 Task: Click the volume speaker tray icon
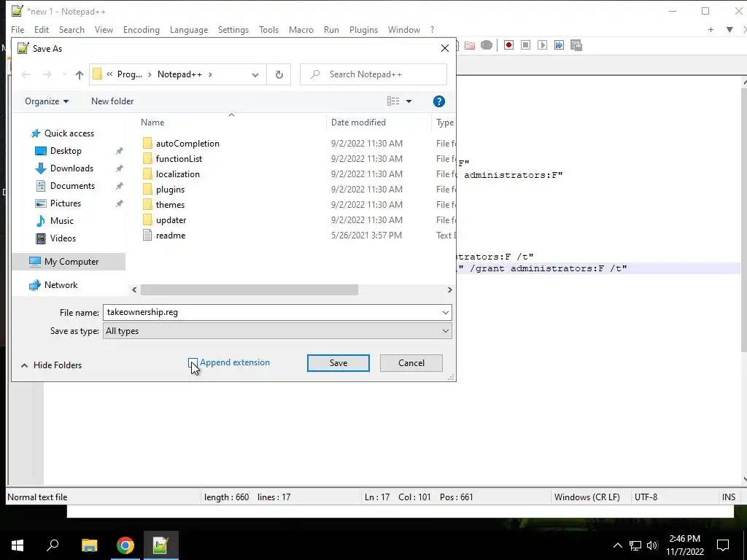(x=652, y=545)
